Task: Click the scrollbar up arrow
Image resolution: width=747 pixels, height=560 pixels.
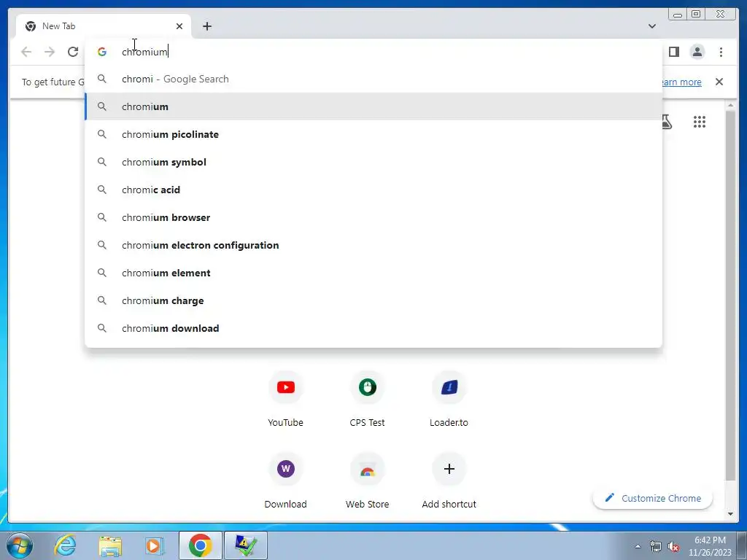Action: (x=730, y=105)
